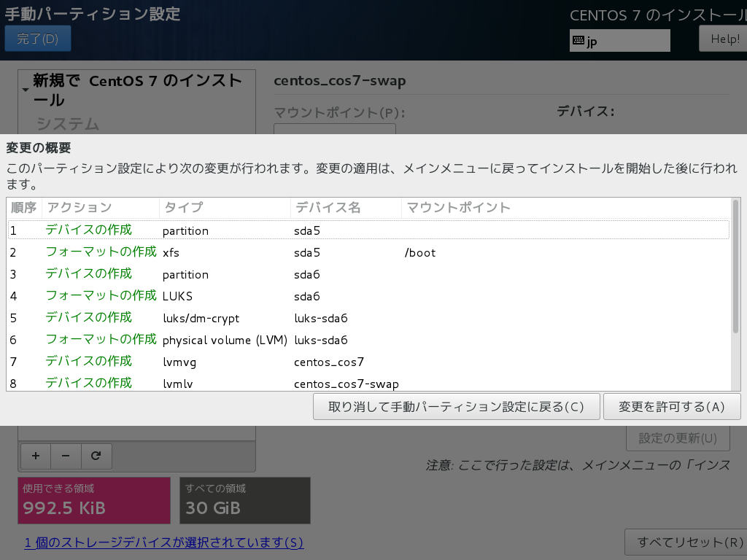Click the change summary list scrollbar
The width and height of the screenshot is (747, 560).
coord(735,267)
